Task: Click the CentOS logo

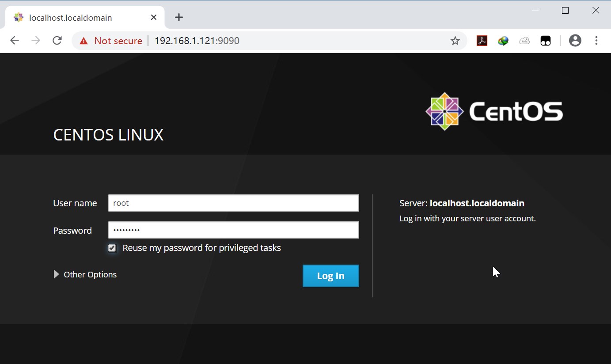Action: [494, 111]
